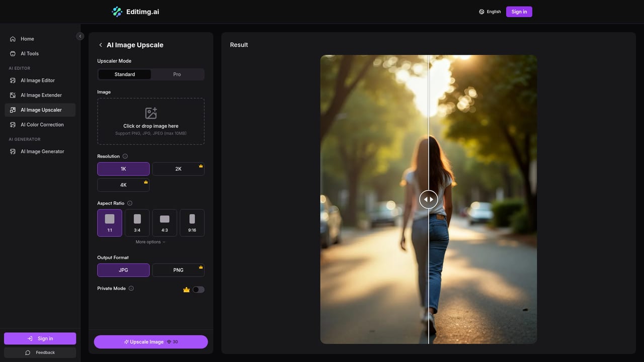Image resolution: width=644 pixels, height=362 pixels.
Task: Click the crown icon on 2K option
Action: 201,166
